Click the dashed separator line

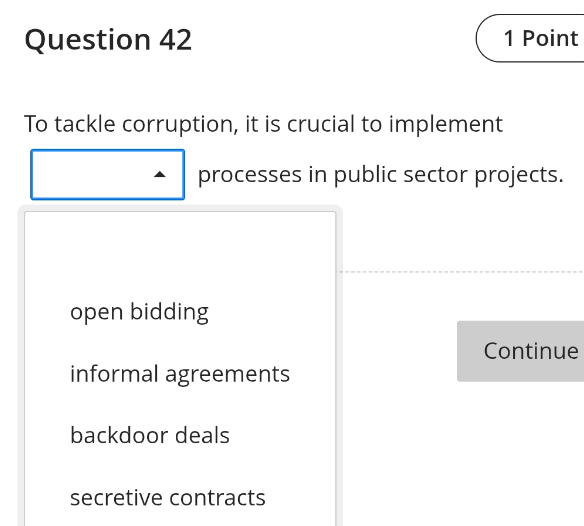tap(461, 272)
